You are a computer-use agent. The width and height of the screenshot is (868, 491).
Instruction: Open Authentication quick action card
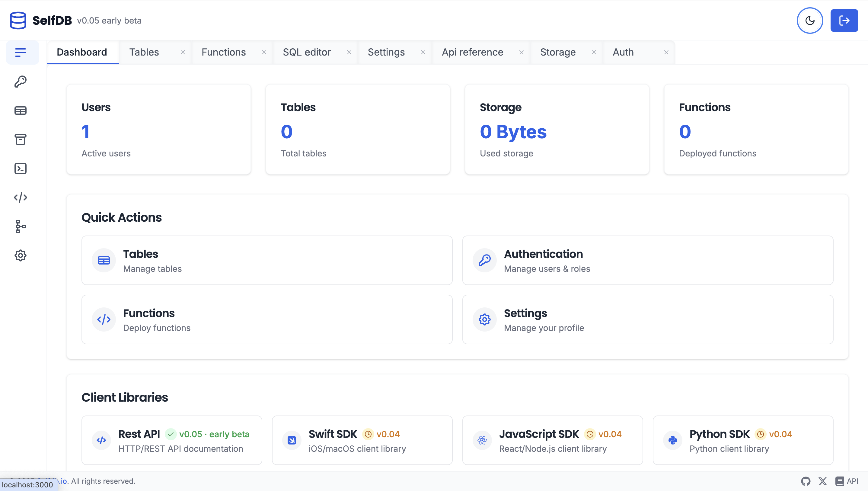648,260
